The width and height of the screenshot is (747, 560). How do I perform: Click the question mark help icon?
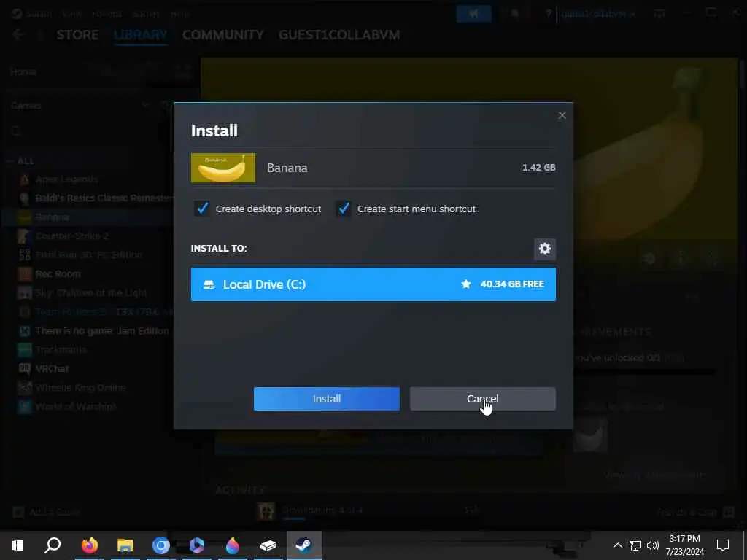(x=549, y=14)
